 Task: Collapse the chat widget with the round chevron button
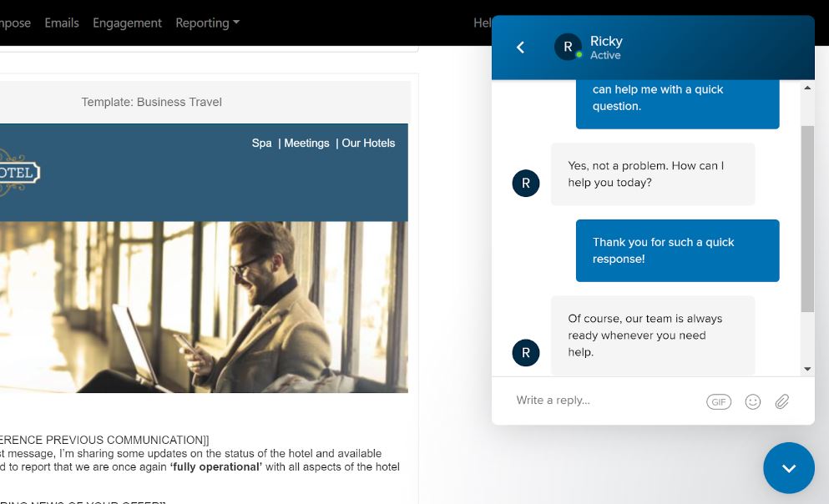point(789,468)
